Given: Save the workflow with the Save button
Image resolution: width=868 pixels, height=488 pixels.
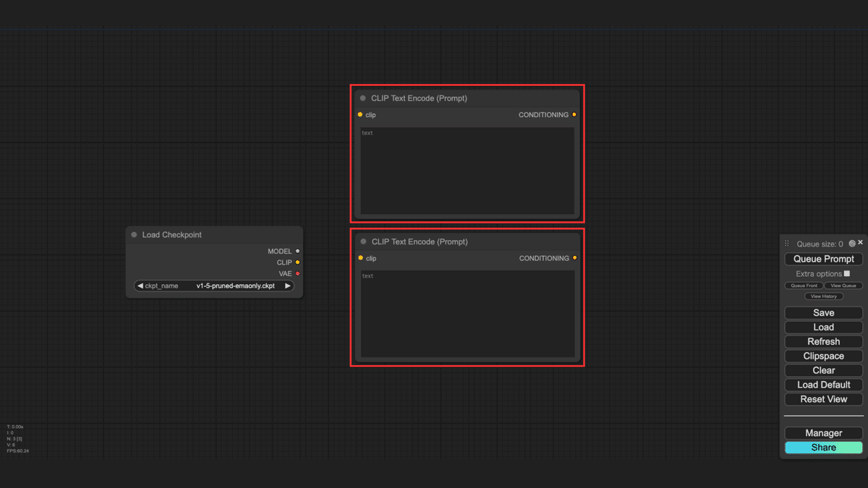Looking at the screenshot, I should [824, 313].
